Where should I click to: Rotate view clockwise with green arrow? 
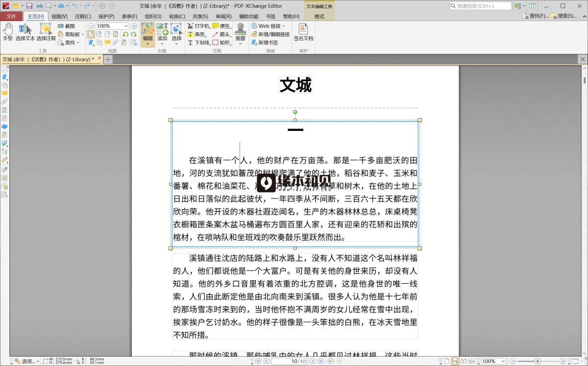133,34
